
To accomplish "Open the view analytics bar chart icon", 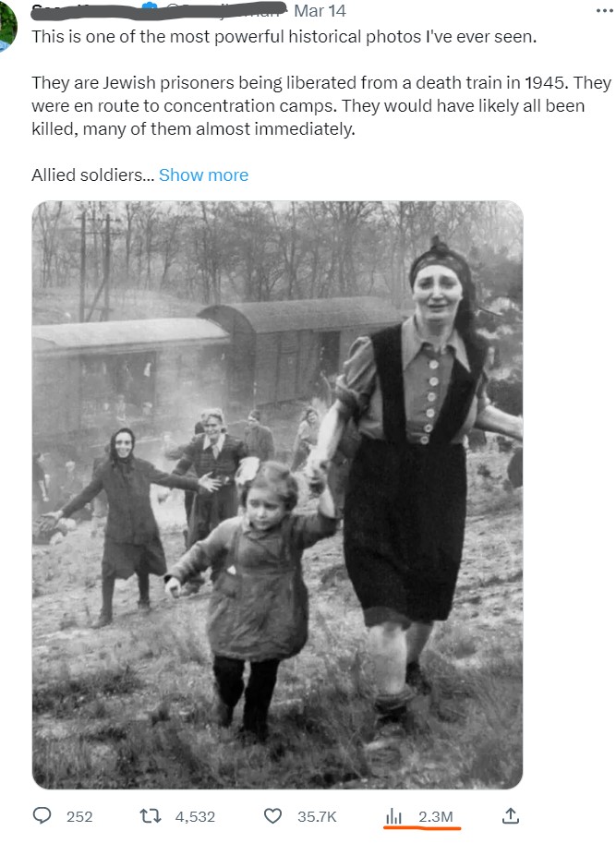I will [x=393, y=816].
